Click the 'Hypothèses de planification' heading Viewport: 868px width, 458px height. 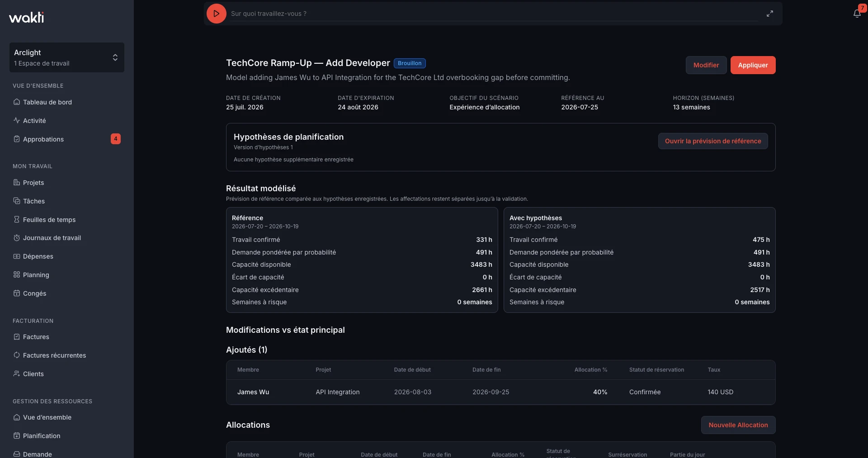click(x=288, y=137)
